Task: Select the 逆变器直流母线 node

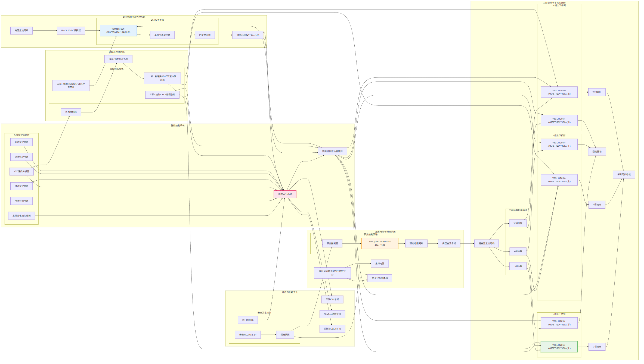Action: 487,243
